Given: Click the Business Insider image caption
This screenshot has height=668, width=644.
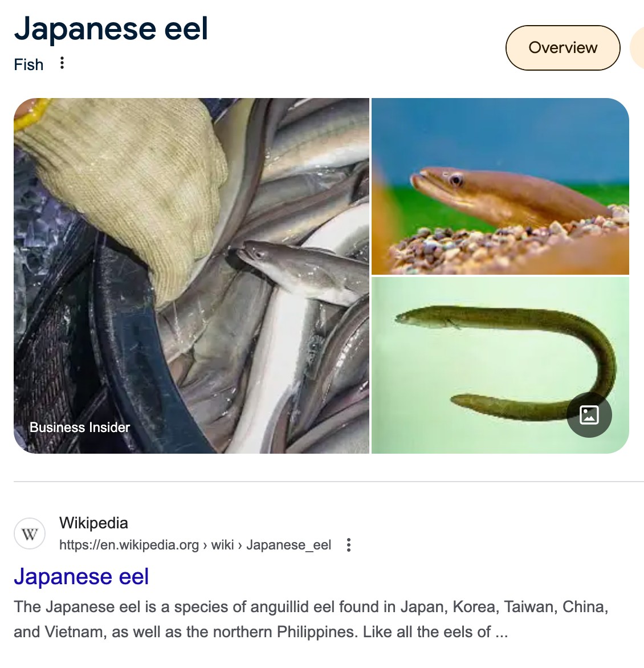Looking at the screenshot, I should (80, 427).
